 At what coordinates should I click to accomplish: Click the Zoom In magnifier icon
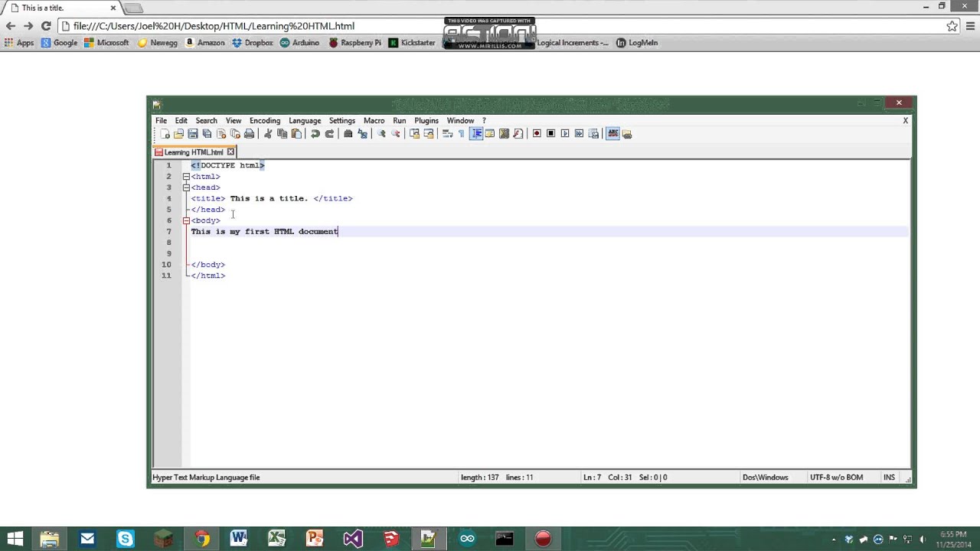click(381, 134)
